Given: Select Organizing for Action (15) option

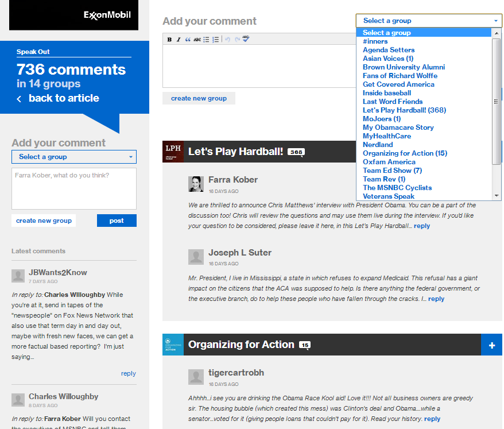Looking at the screenshot, I should pyautogui.click(x=405, y=153).
